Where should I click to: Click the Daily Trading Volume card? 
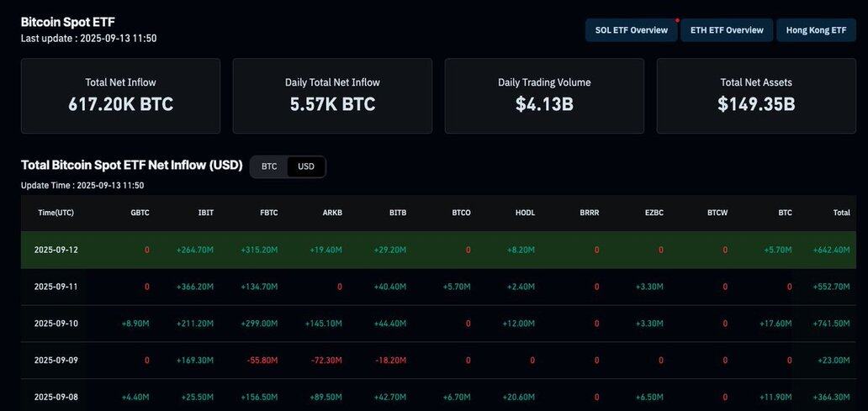(x=544, y=96)
